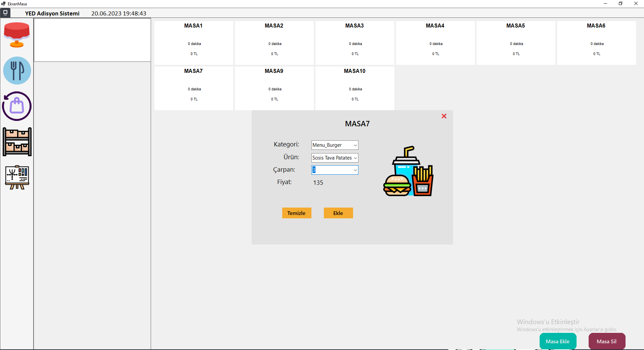Click the Masa Ekle button
The image size is (644, 350).
click(x=557, y=341)
